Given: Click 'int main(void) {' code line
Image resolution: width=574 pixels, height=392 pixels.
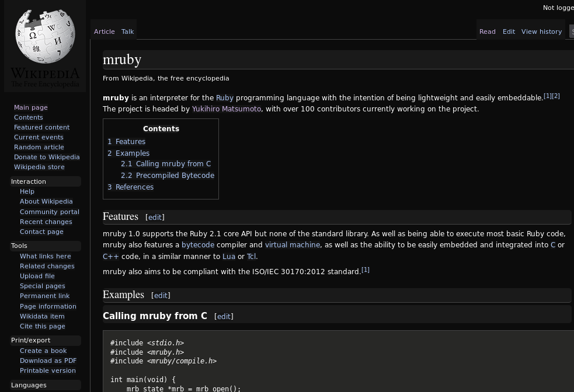Looking at the screenshot, I should 143,380.
